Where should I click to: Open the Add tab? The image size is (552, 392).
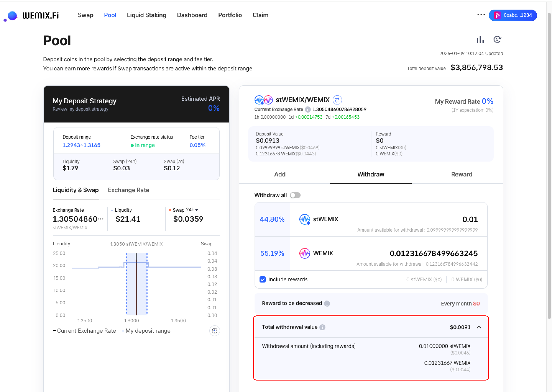point(280,174)
